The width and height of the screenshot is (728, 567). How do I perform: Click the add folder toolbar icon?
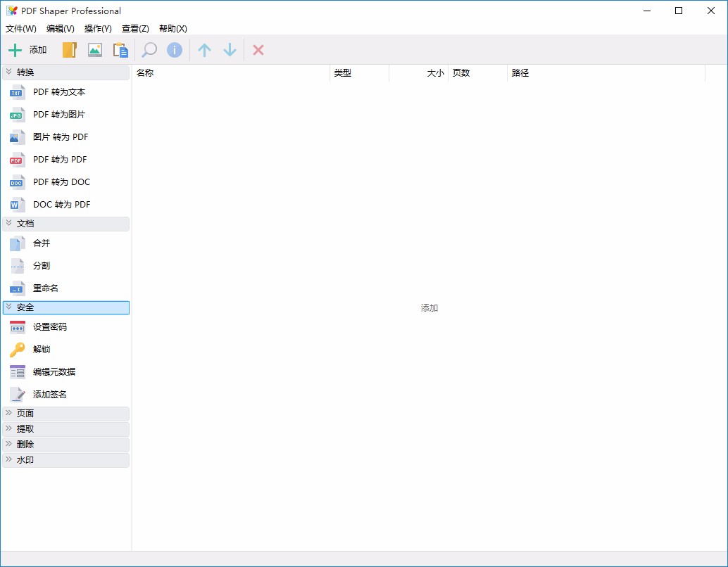point(68,50)
